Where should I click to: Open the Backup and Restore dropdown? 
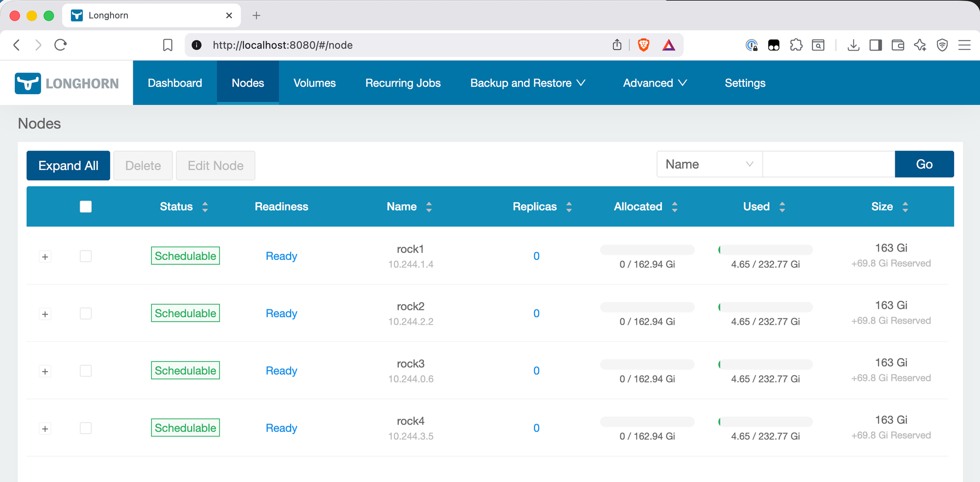527,82
